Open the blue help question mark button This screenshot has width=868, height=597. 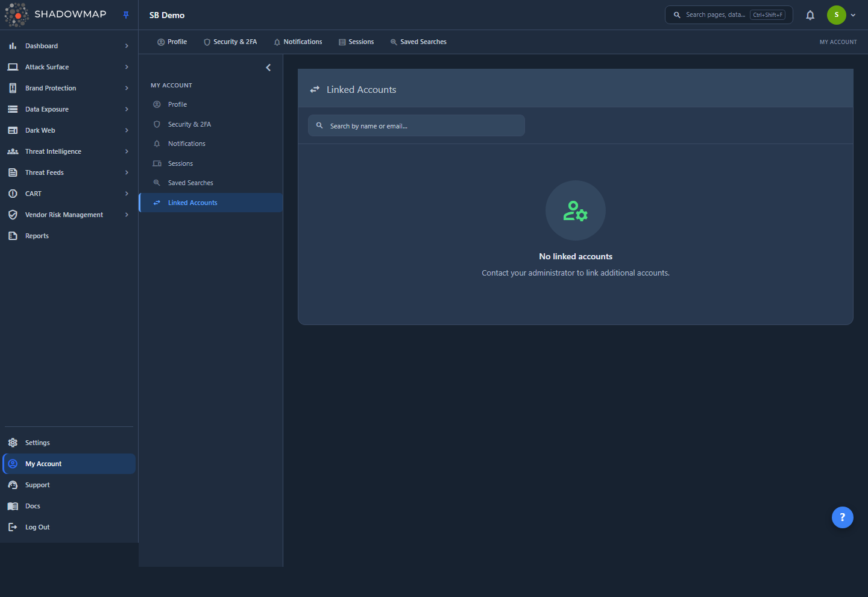click(842, 517)
